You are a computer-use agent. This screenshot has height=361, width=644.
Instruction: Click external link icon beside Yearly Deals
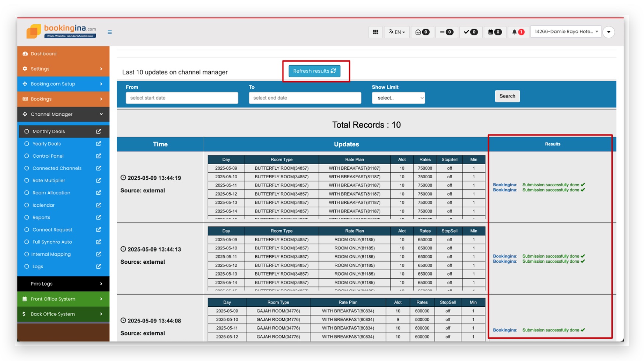point(99,144)
